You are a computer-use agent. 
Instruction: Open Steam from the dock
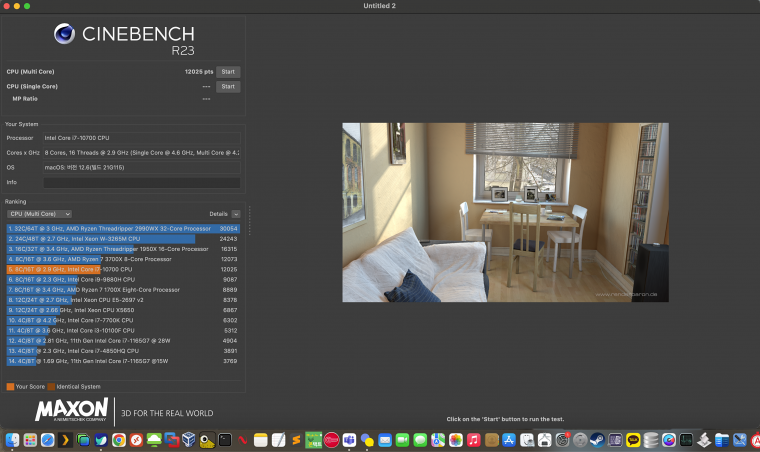597,440
